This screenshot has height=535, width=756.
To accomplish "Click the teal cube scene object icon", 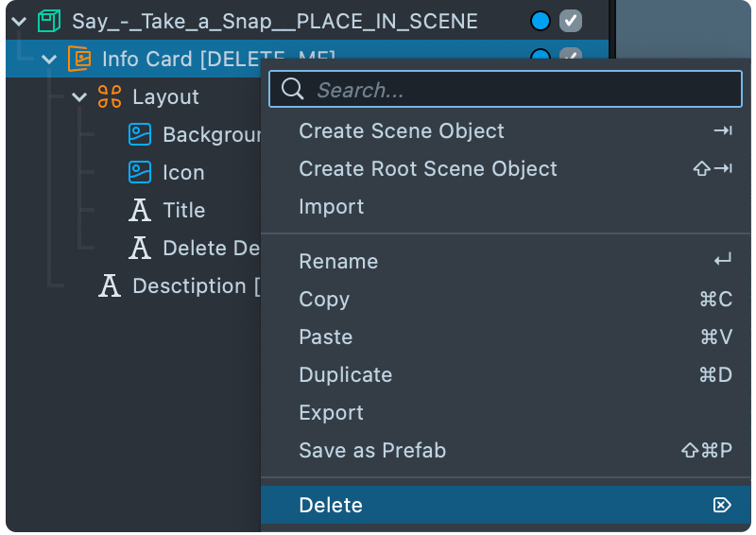I will 49,21.
